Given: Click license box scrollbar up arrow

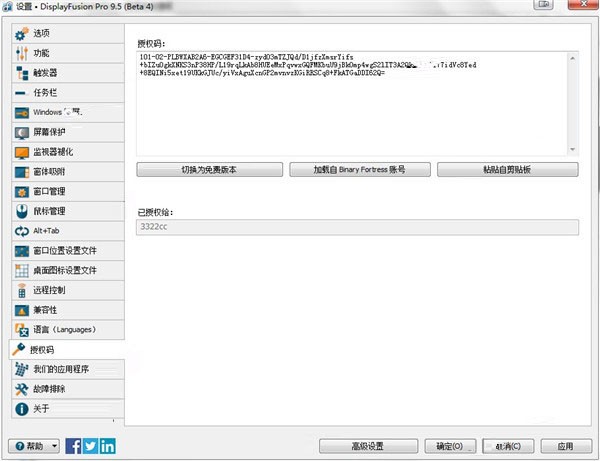Looking at the screenshot, I should point(572,58).
